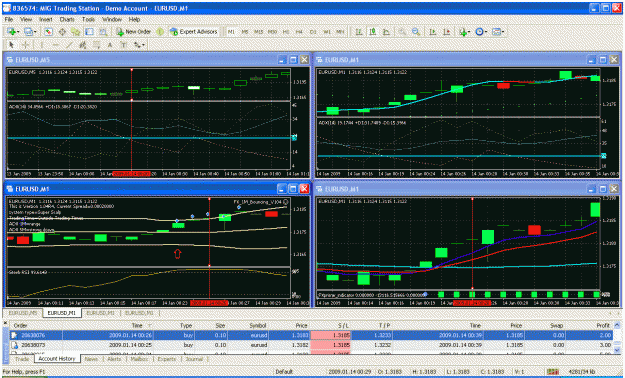The image size is (625, 378).
Task: Switch to the Trade terminal tab
Action: tap(22, 359)
